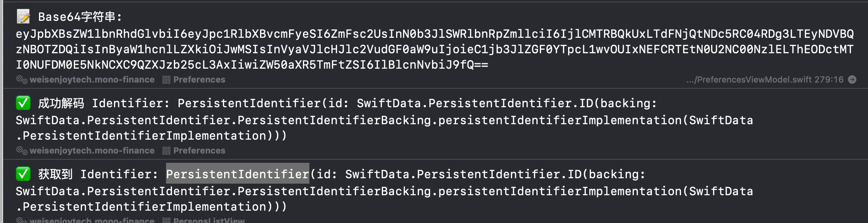Open the PreferencesViewModel.swift 279:16 source link
Viewport: 868px width, 223px height.
pos(764,79)
